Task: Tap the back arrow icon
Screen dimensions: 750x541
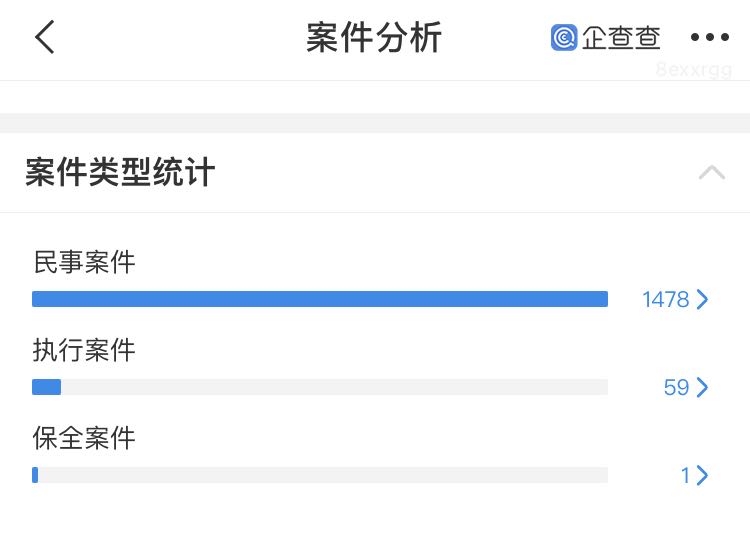Action: (x=45, y=38)
